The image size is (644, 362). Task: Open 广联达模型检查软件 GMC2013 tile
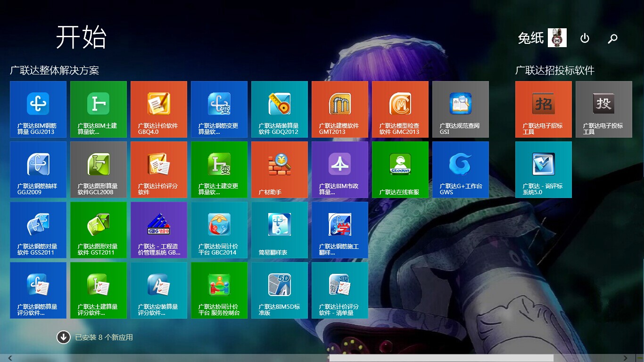(x=400, y=109)
